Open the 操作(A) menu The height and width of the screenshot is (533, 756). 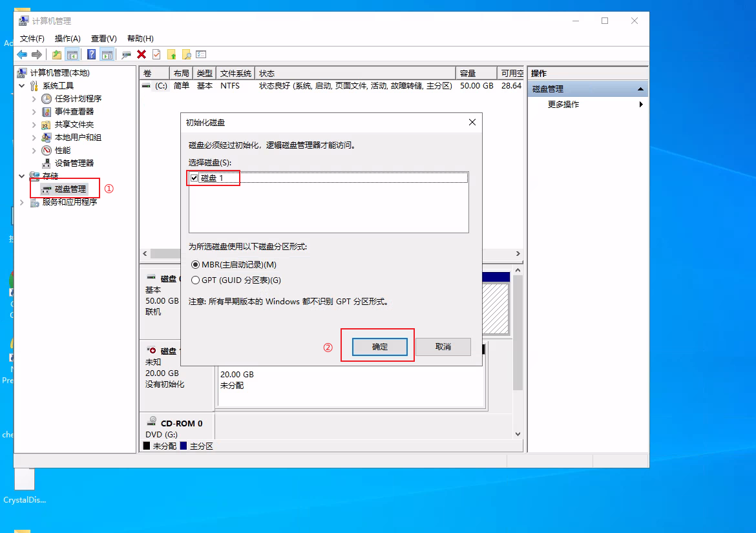(67, 39)
